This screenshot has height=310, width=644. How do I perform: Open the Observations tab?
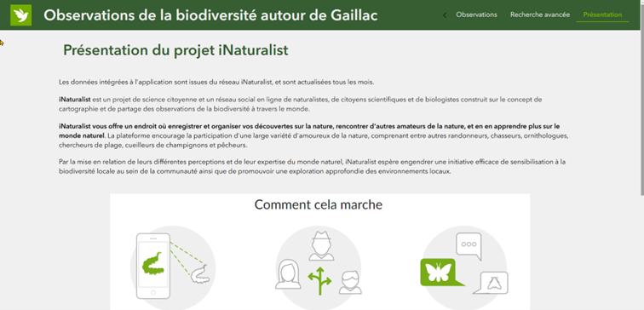(476, 14)
